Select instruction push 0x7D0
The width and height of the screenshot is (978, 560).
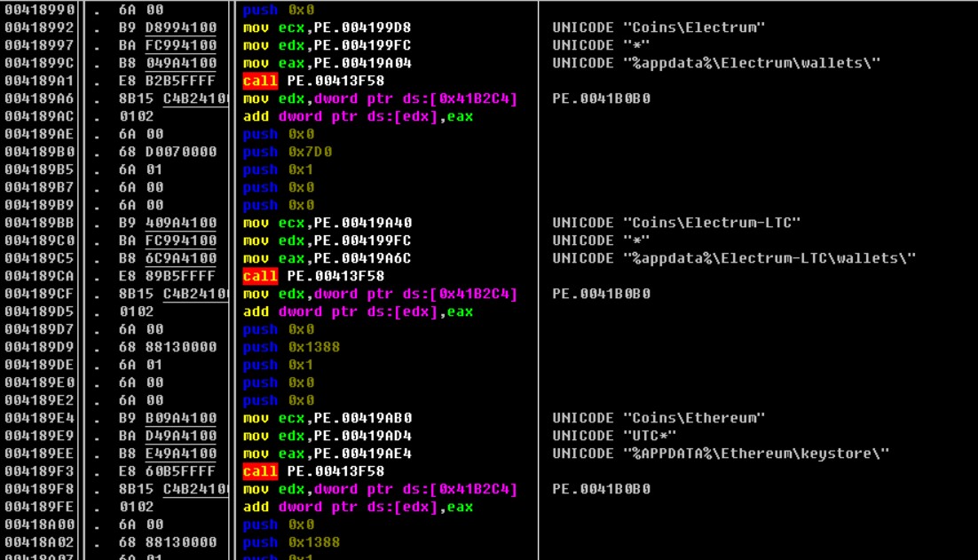(x=288, y=152)
